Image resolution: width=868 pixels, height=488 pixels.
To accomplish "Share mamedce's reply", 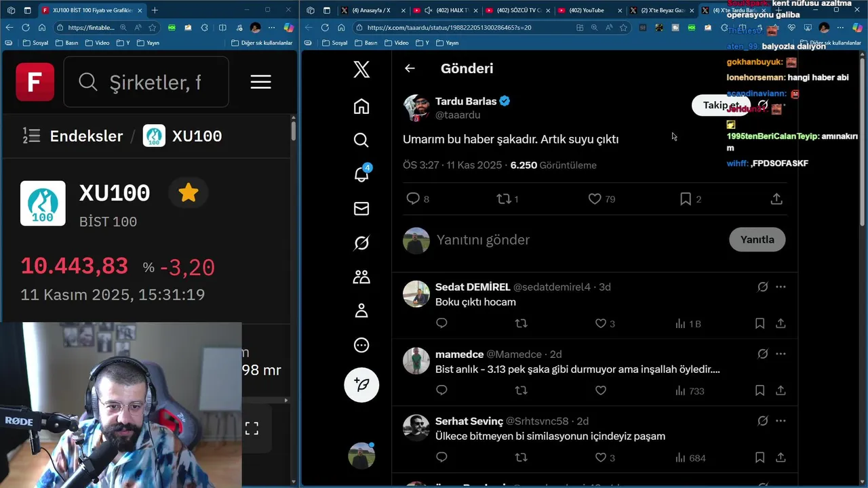I will 781,391.
